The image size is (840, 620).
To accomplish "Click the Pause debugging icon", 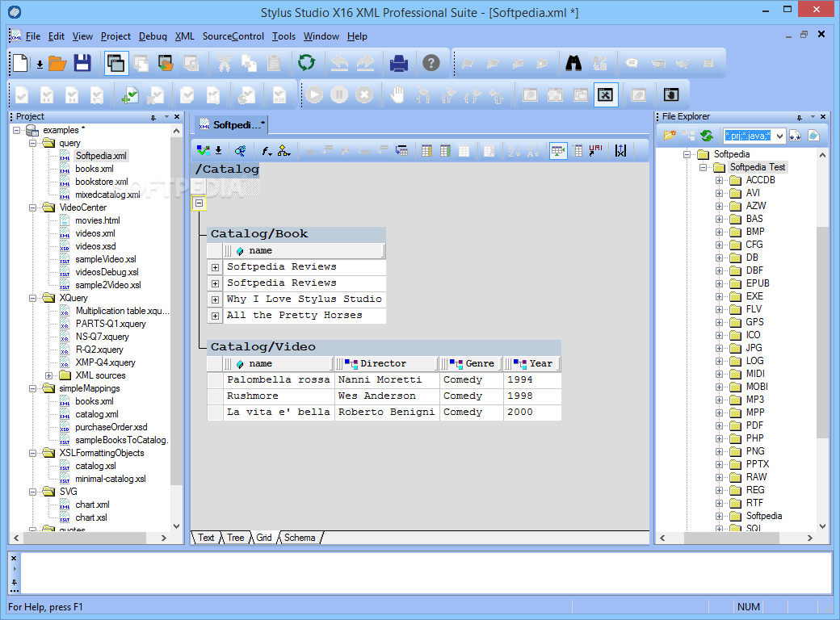I will tap(339, 95).
